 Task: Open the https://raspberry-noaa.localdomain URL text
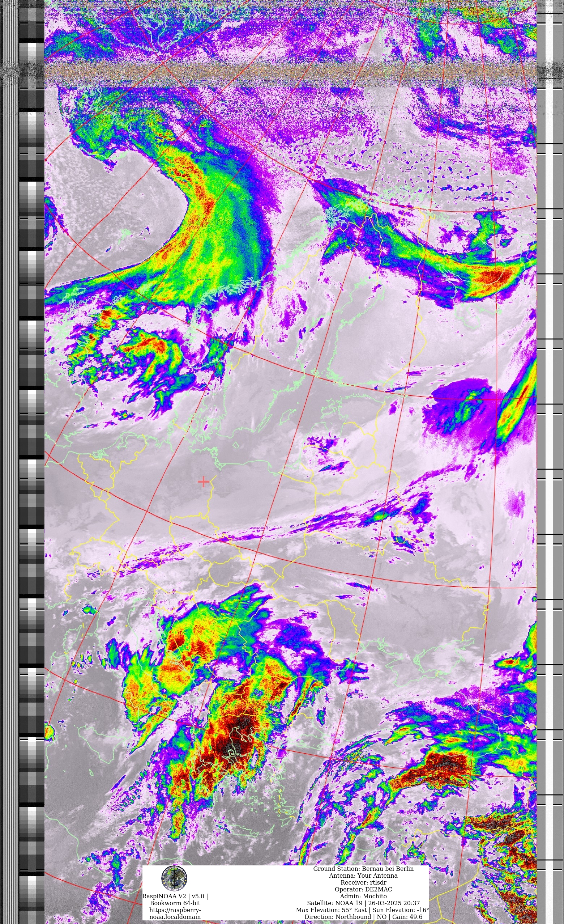click(175, 914)
